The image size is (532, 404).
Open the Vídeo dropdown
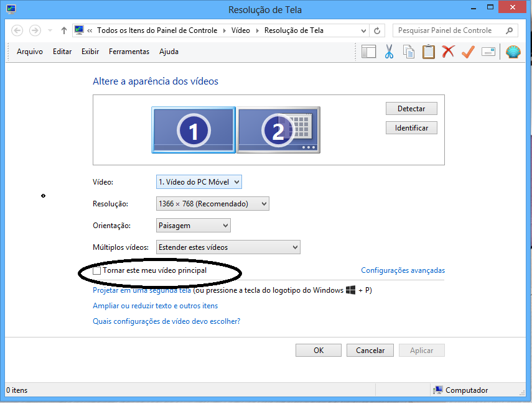click(x=199, y=182)
